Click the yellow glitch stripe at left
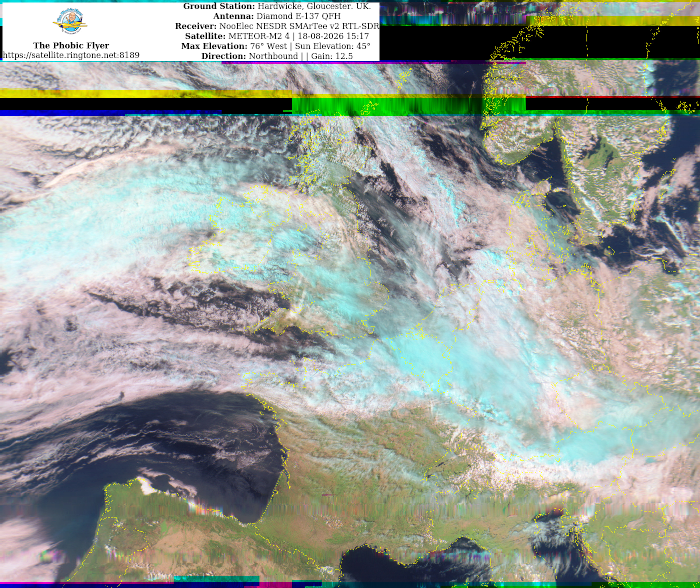The width and height of the screenshot is (700, 588). pyautogui.click(x=146, y=94)
